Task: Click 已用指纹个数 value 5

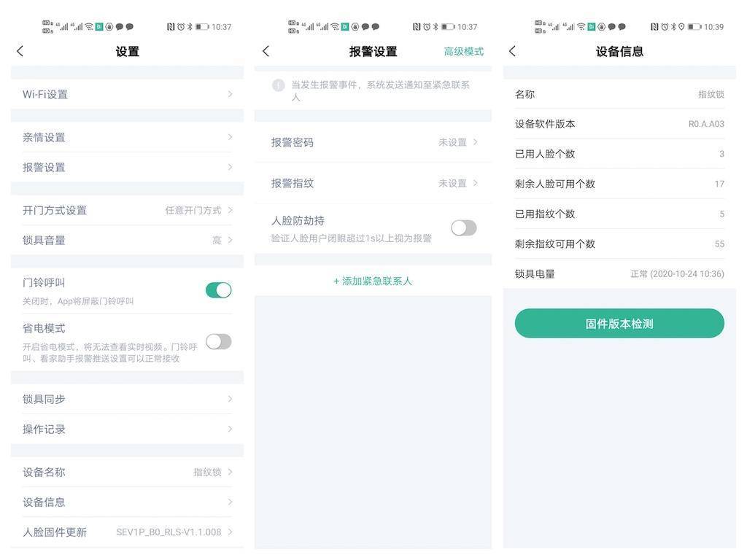Action: (x=721, y=214)
